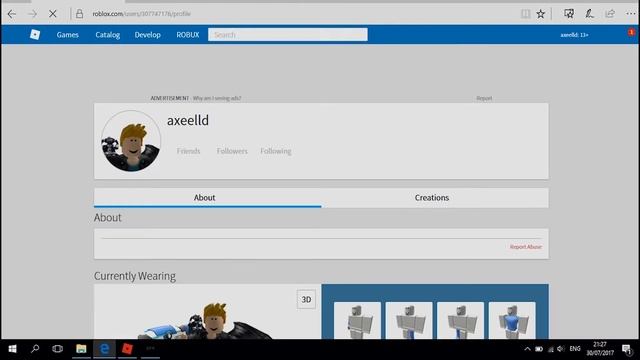Select third worn item thumbnail

460,320
